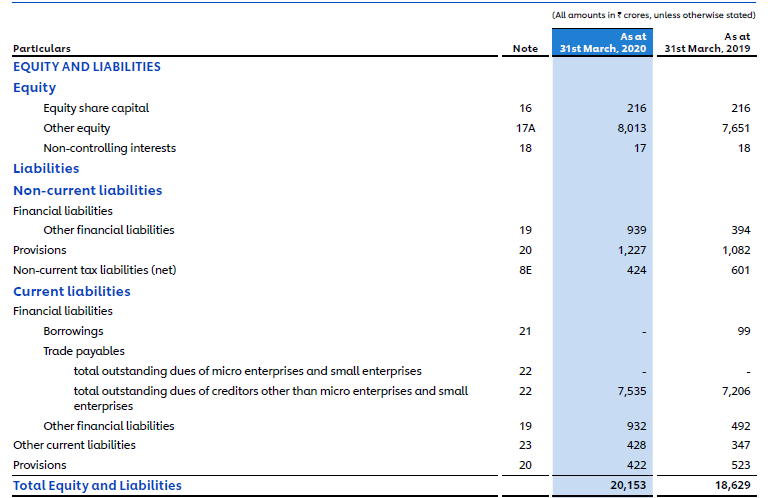Open note 16 for Equity share capital
The height and width of the screenshot is (498, 770).
[526, 108]
